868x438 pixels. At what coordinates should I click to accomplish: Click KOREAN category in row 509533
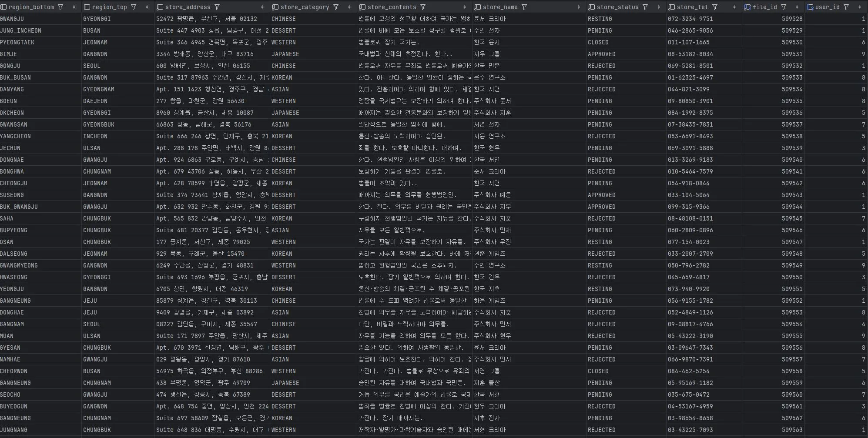tap(313, 77)
